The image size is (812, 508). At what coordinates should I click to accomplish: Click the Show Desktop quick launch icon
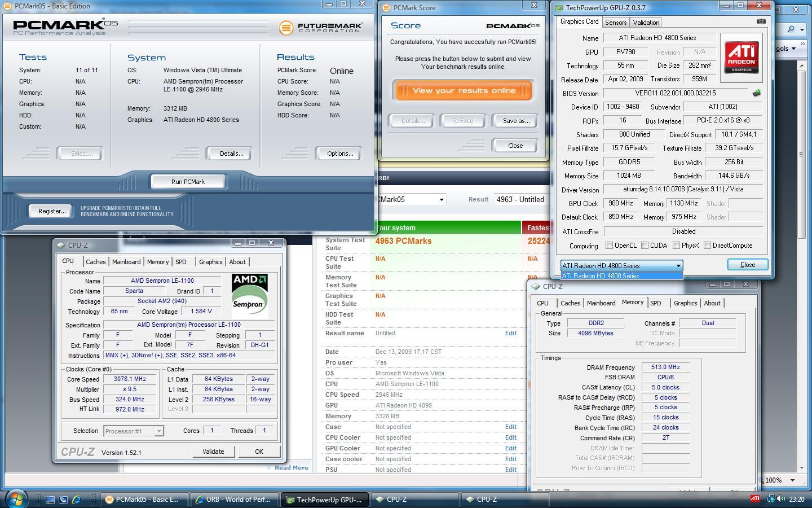(x=50, y=500)
